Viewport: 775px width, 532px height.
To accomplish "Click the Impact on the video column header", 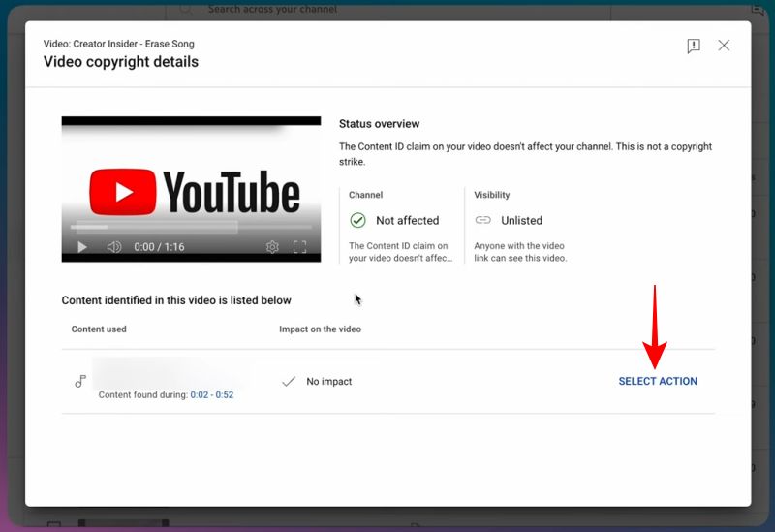I will 320,329.
